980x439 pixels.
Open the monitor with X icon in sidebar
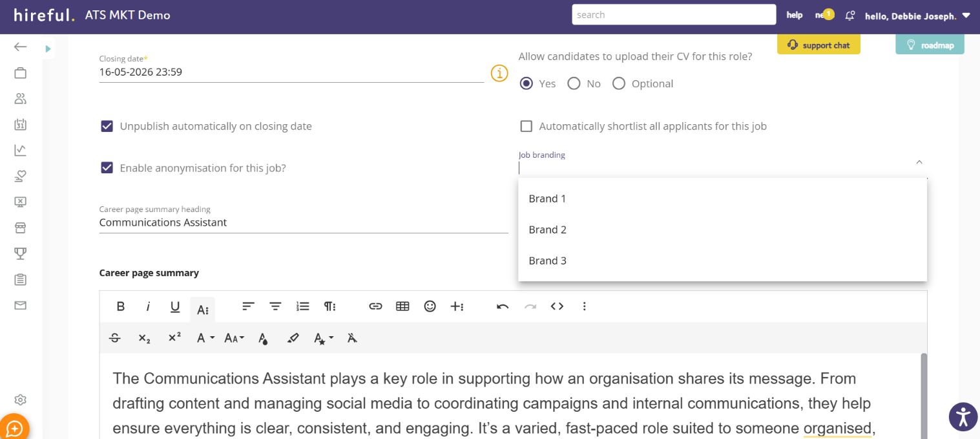(x=20, y=202)
